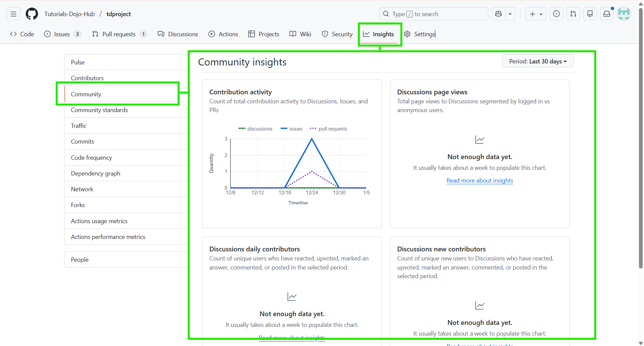Screen dimensions: 644x346
Task: Open the bookmark/lists icon
Action: 590,14
